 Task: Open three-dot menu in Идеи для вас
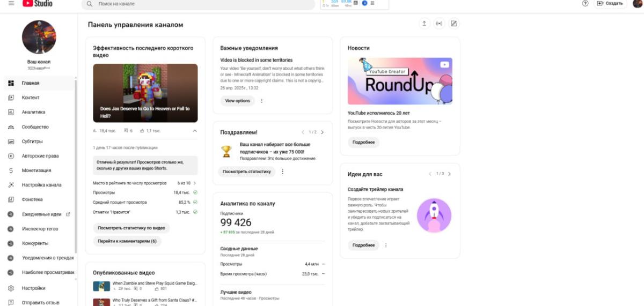pos(386,245)
